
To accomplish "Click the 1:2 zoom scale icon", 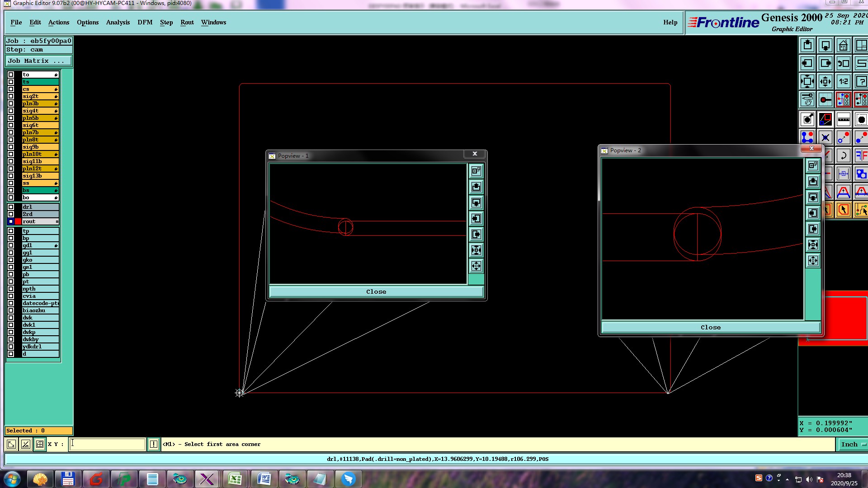I will [x=844, y=82].
